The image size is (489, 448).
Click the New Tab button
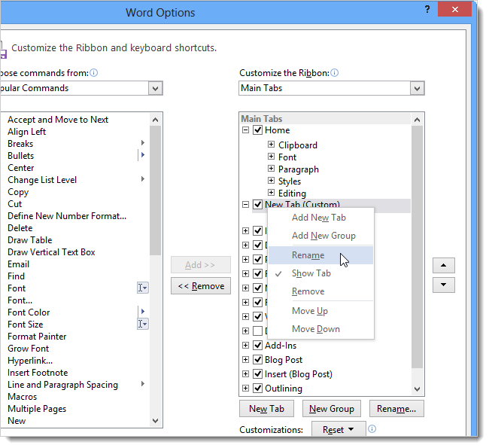(266, 409)
